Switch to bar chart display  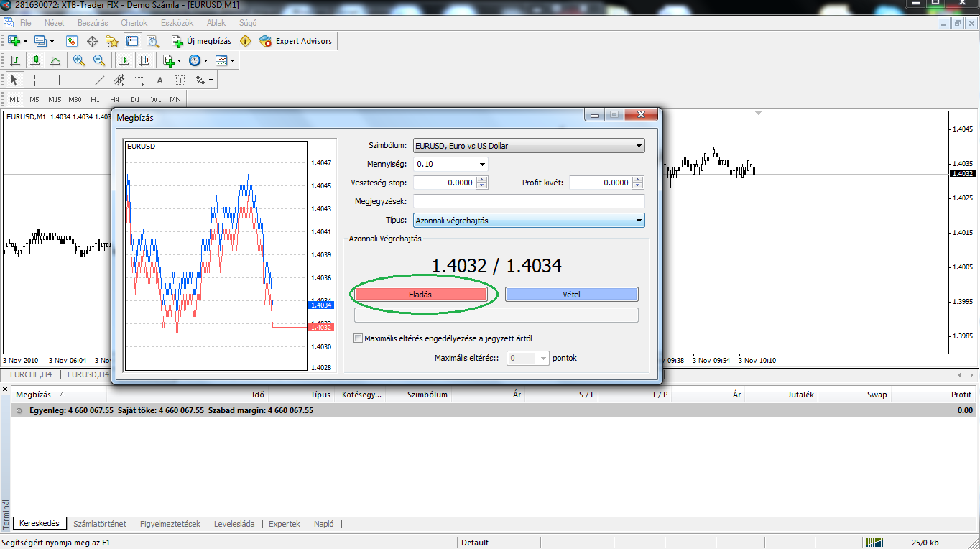pos(14,61)
